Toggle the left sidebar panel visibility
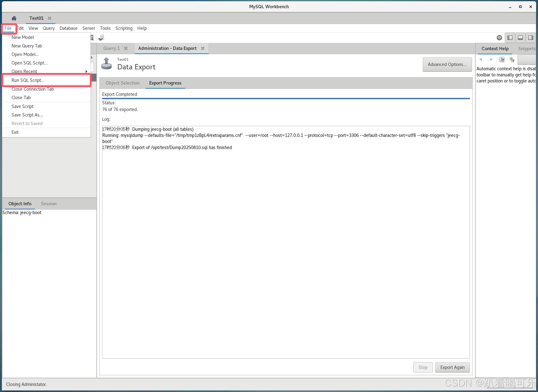The height and width of the screenshot is (392, 538). pos(510,38)
